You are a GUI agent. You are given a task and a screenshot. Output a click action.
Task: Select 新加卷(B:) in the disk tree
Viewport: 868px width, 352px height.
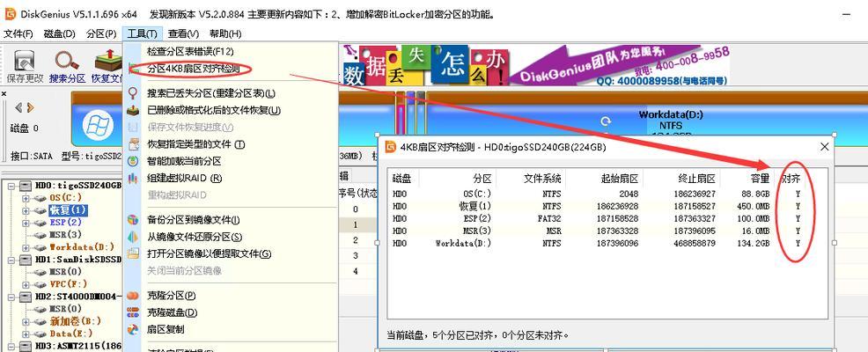point(76,321)
